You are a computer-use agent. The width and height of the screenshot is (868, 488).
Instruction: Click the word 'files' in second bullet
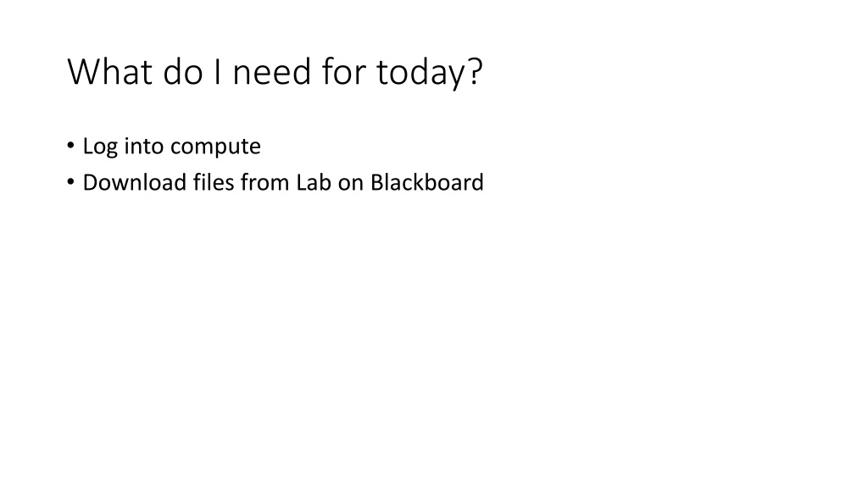[x=214, y=183]
